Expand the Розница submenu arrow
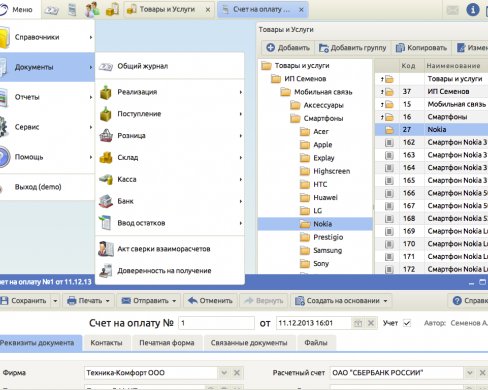Image resolution: width=488 pixels, height=390 pixels. click(240, 136)
